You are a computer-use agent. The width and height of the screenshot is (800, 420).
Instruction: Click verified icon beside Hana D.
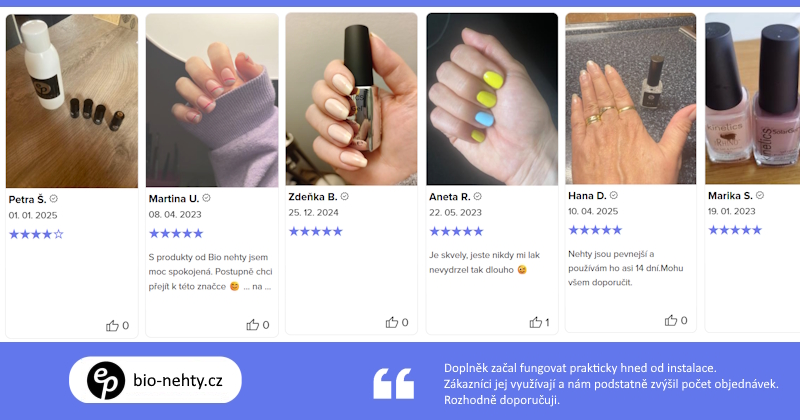(x=614, y=195)
